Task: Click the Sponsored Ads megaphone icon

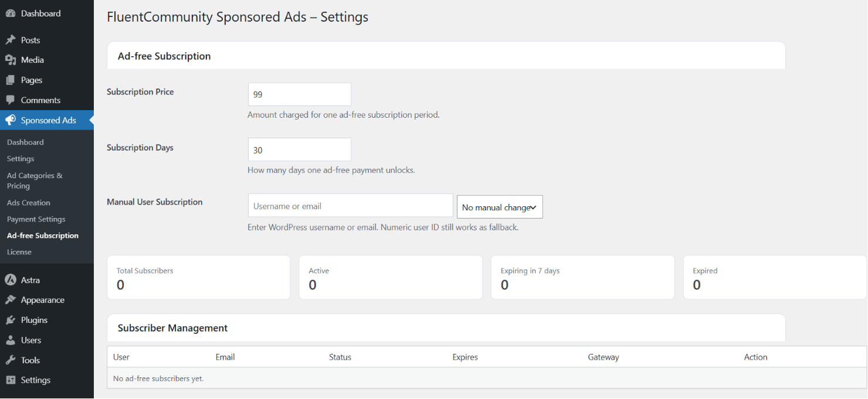Action: click(x=10, y=120)
